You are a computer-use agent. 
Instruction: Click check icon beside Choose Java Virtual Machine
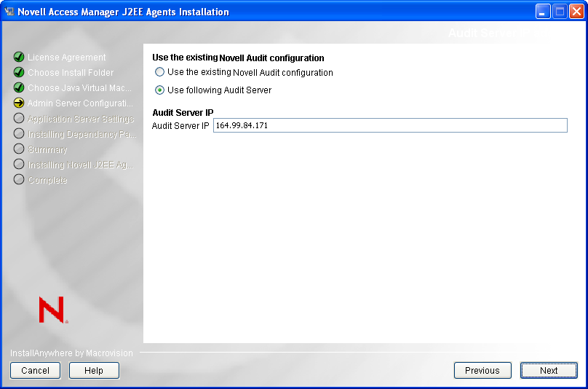tap(19, 87)
